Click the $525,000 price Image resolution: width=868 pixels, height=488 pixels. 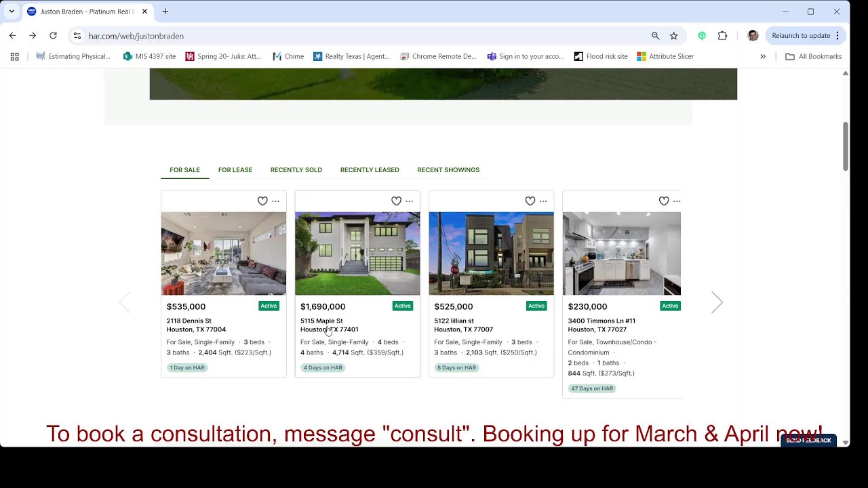click(454, 307)
